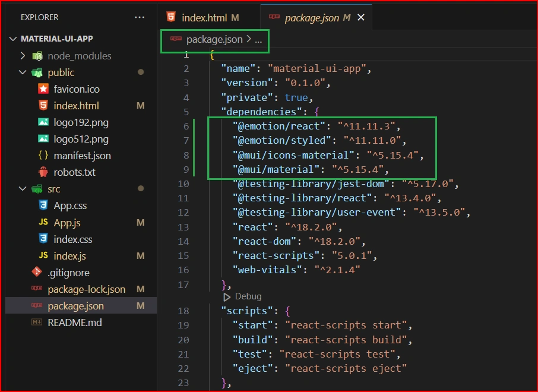The image size is (538, 392).
Task: Click the image icon for logo512.png
Action: coord(43,138)
